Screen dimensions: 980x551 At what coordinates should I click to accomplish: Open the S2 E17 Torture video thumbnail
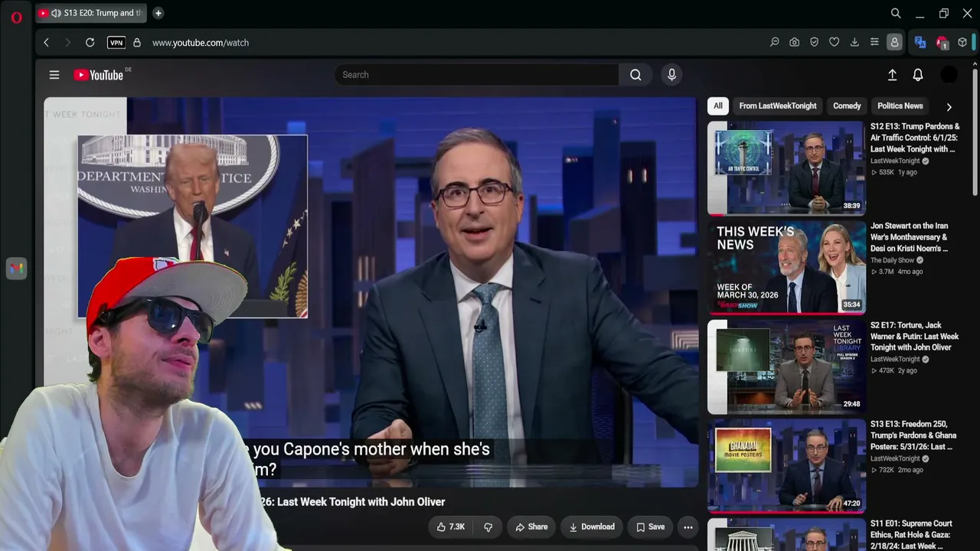(786, 367)
